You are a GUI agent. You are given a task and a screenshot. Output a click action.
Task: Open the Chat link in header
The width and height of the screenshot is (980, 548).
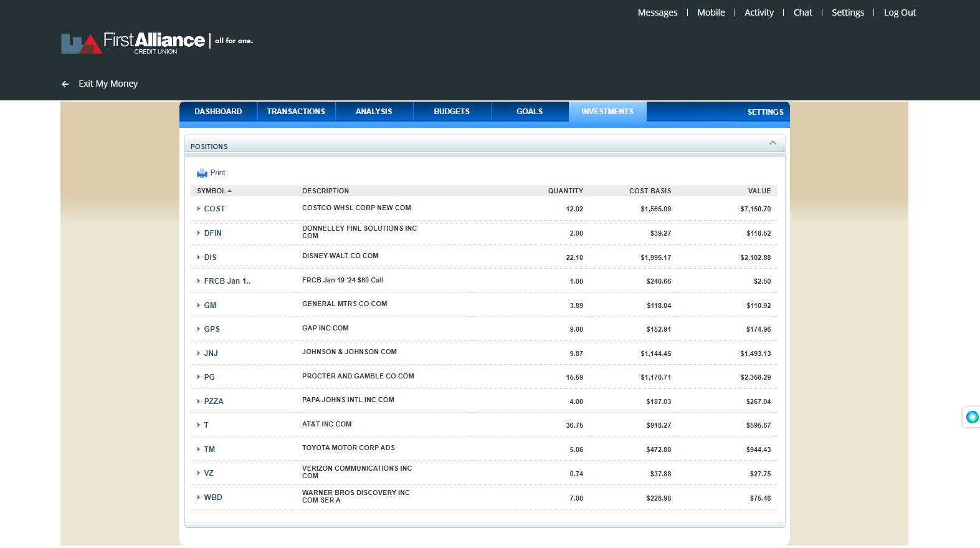click(802, 12)
